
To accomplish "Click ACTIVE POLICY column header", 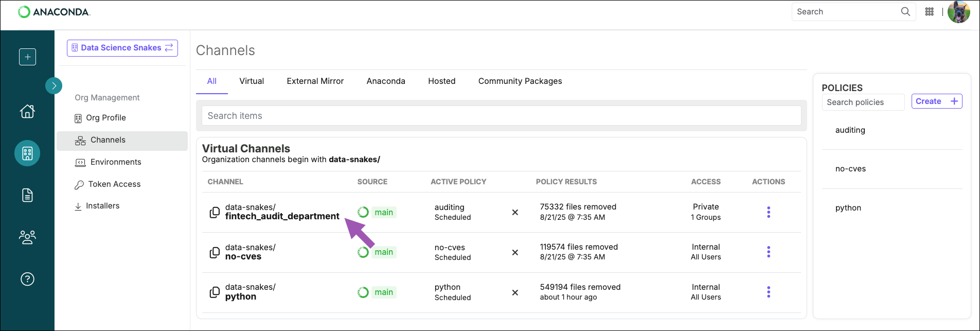I will click(x=458, y=182).
